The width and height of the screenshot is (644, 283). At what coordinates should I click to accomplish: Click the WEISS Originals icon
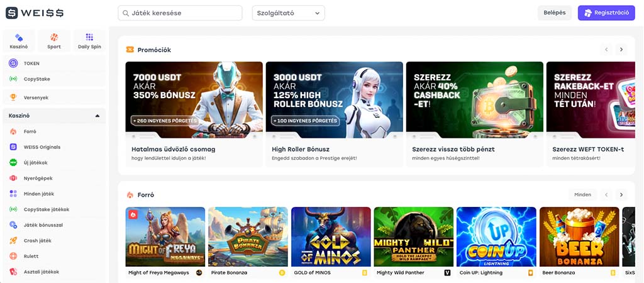pyautogui.click(x=13, y=147)
